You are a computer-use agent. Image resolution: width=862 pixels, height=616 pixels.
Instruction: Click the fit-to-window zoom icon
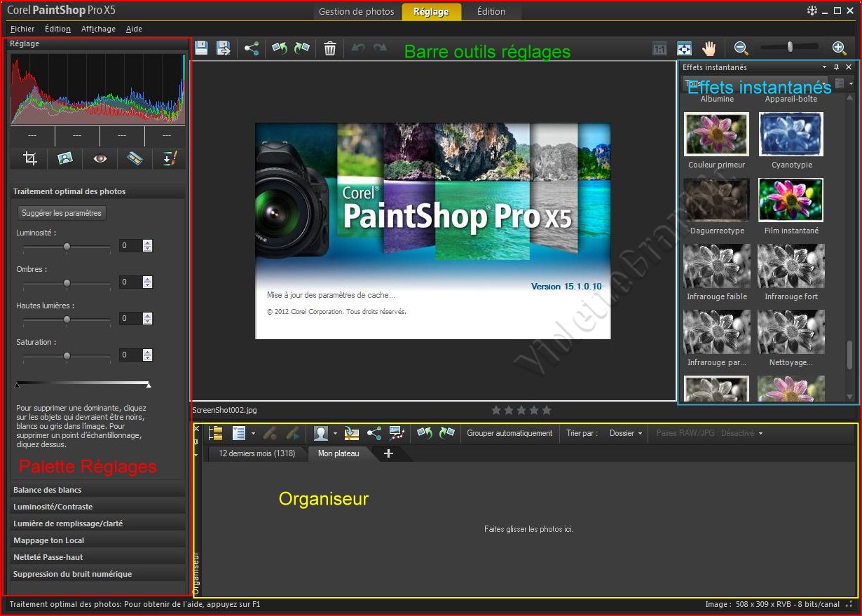pos(684,48)
